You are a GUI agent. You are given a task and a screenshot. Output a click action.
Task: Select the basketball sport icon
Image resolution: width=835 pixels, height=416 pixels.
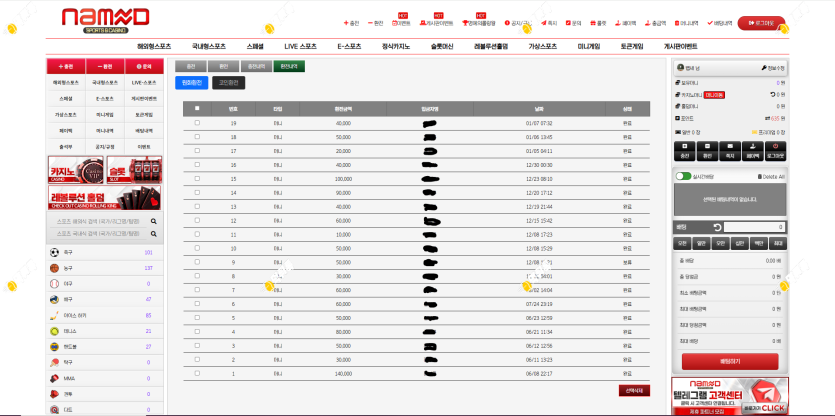[54, 268]
